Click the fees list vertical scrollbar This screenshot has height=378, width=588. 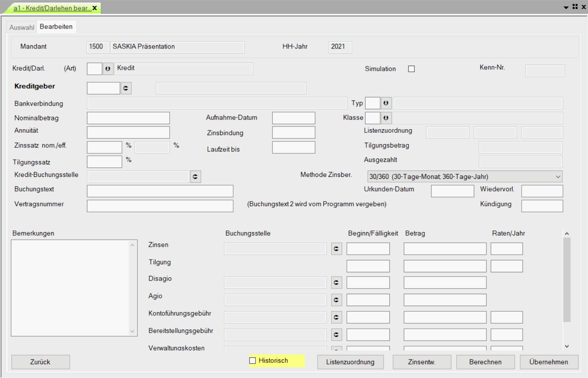(x=567, y=279)
